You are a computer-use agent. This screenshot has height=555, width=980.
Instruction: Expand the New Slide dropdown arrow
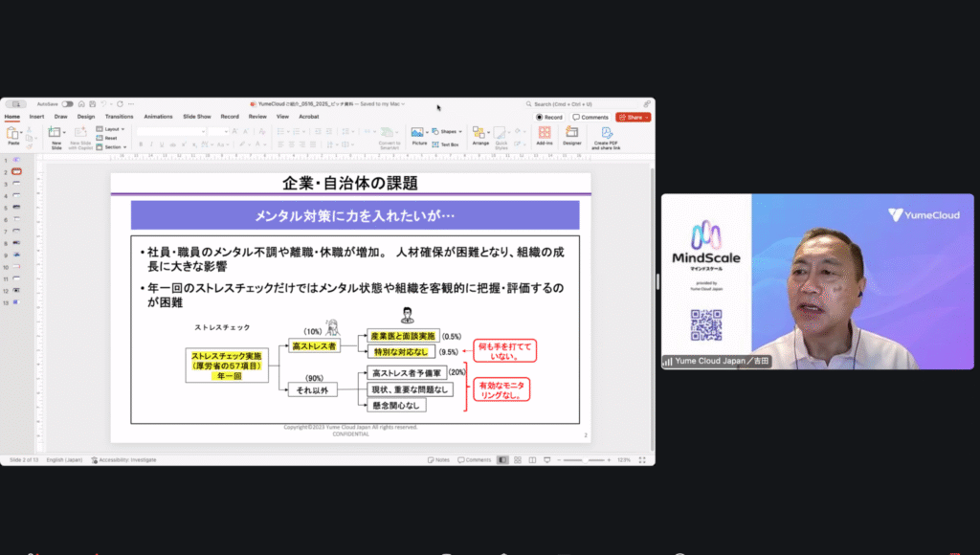64,132
